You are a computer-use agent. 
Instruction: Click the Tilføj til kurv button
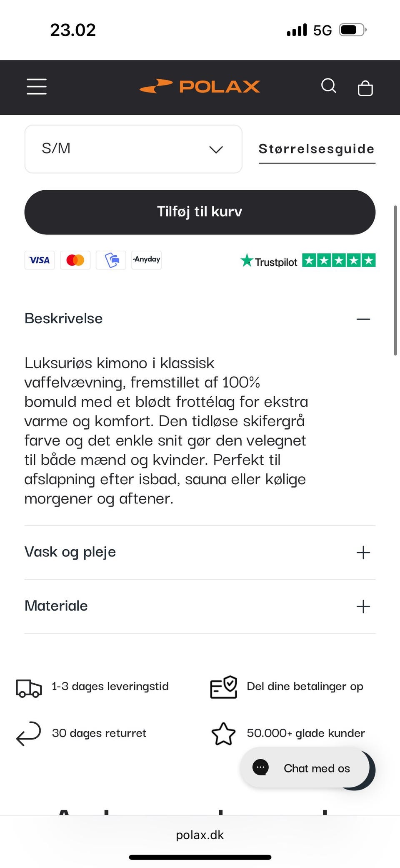click(x=200, y=212)
